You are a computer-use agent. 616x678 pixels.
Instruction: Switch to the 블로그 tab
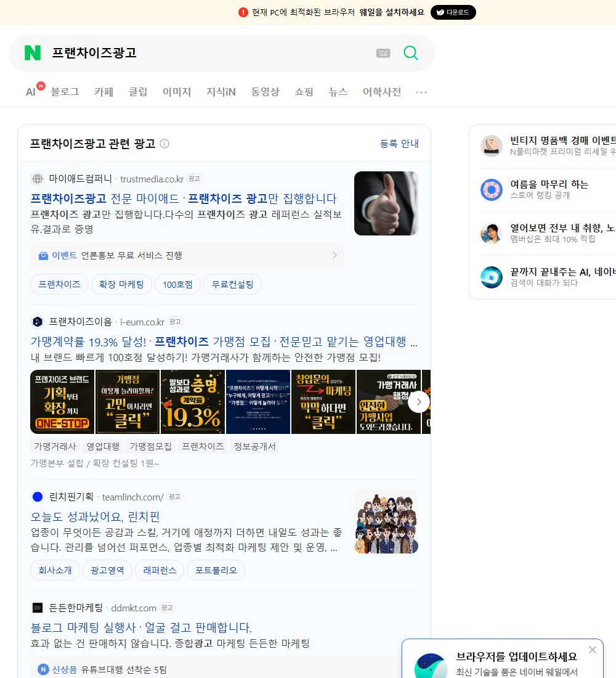click(65, 92)
